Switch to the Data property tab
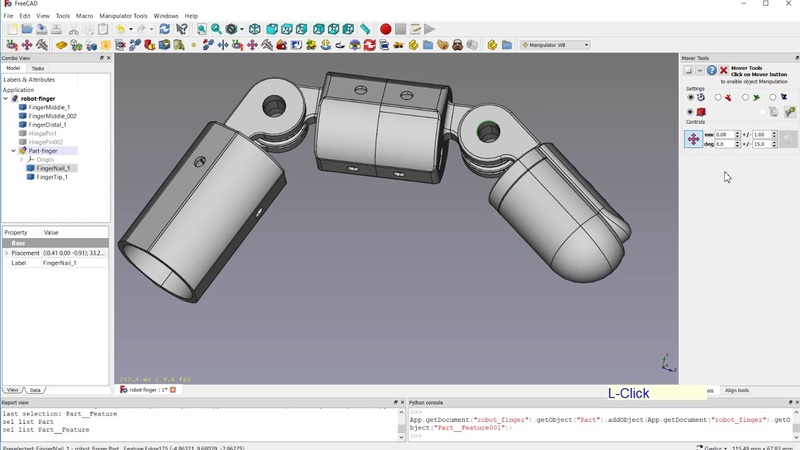800x450 pixels. coord(35,390)
